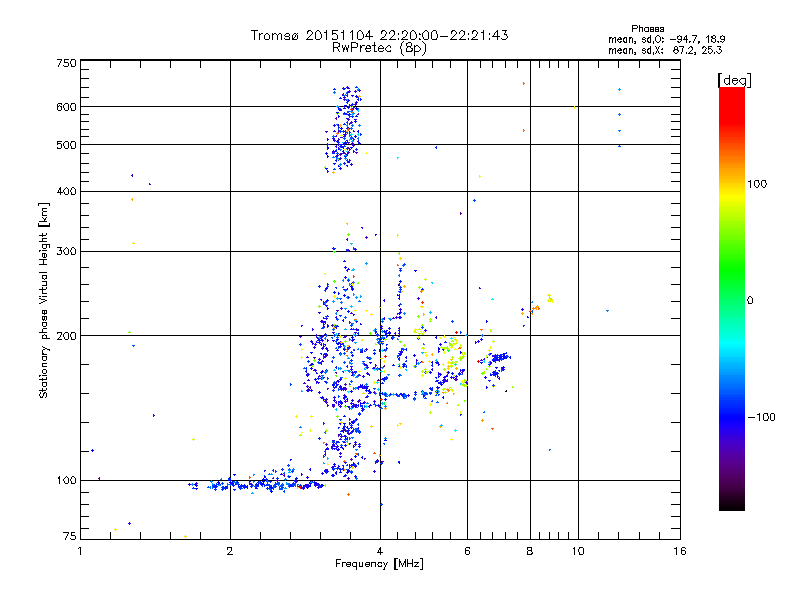Click the 'mean, sd,O: -94.7, 18.9' line
This screenshot has width=800, height=600.
tap(666, 39)
